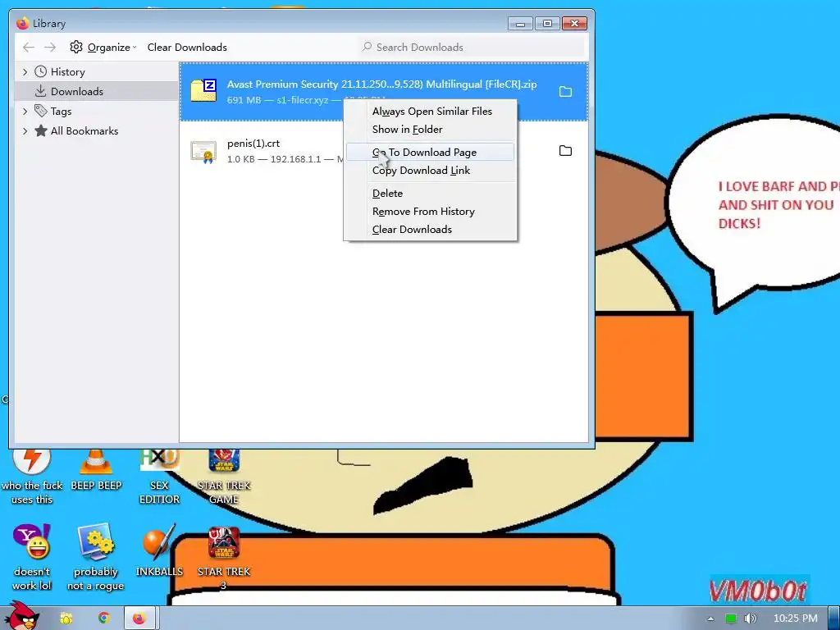The image size is (840, 630).
Task: Expand the History tree node
Action: pos(25,72)
